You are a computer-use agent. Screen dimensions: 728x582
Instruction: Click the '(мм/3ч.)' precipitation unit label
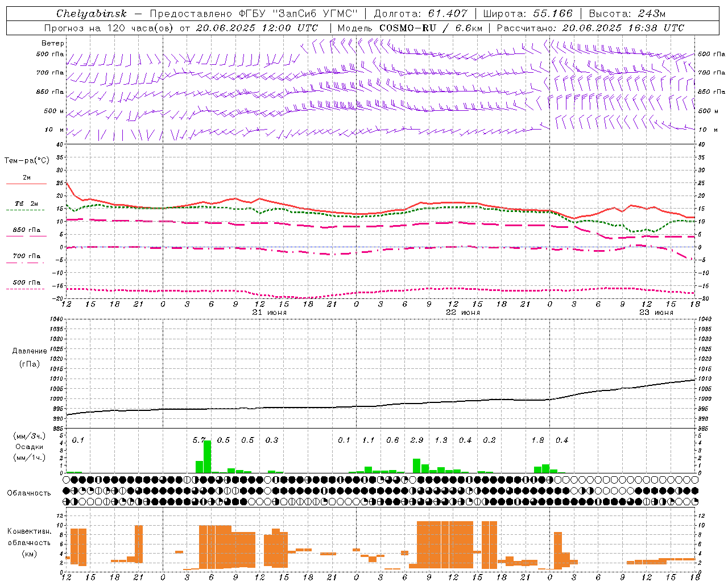30,436
